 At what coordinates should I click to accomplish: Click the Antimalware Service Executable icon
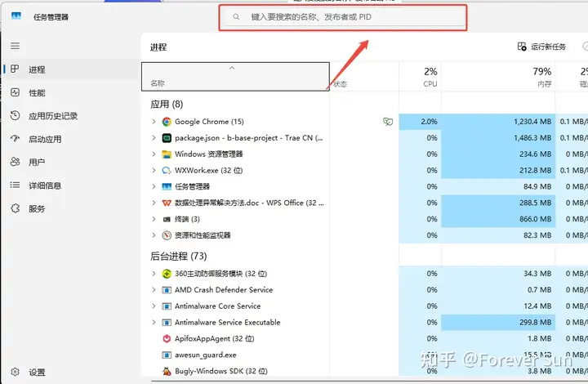(x=167, y=323)
